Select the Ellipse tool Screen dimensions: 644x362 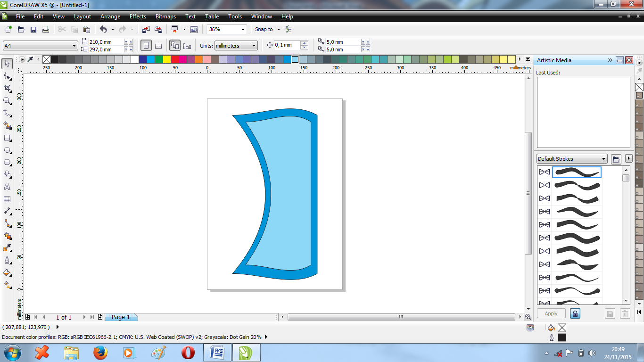[7, 150]
